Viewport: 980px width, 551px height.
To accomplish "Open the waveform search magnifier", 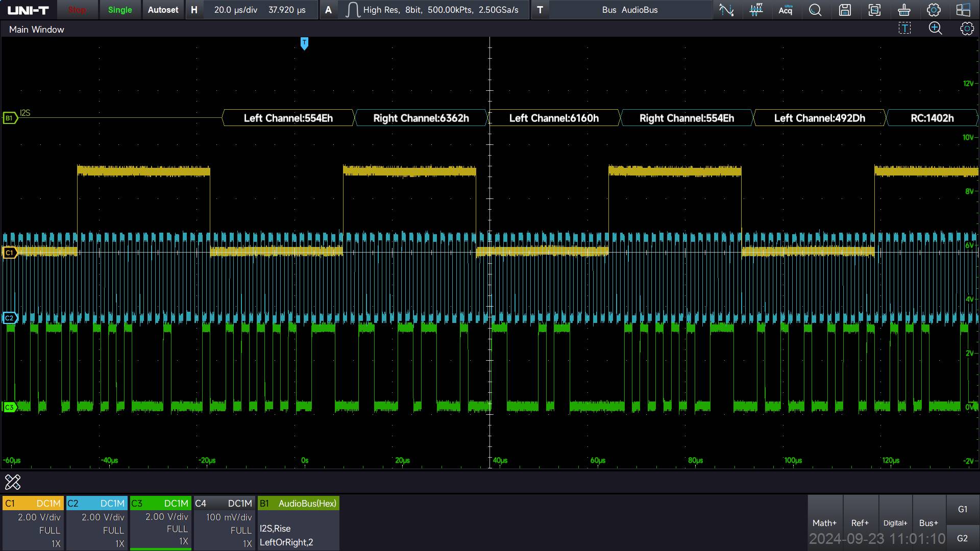I will tap(815, 10).
